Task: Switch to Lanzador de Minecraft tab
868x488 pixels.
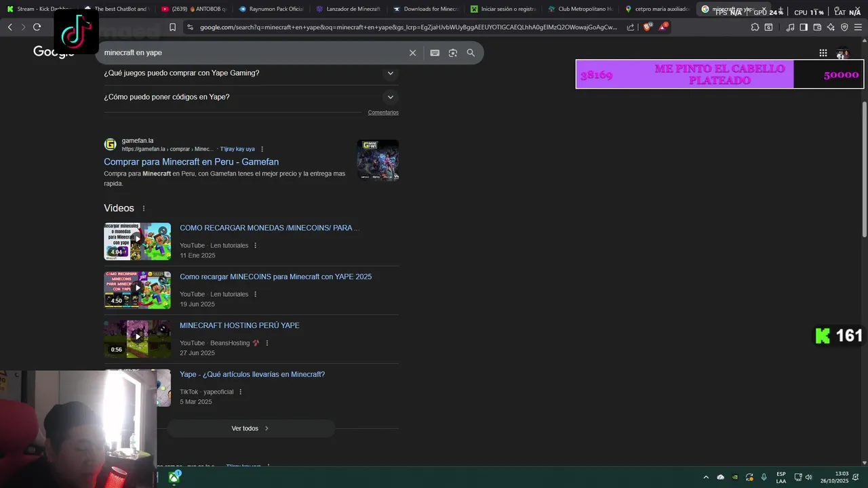Action: pyautogui.click(x=348, y=9)
